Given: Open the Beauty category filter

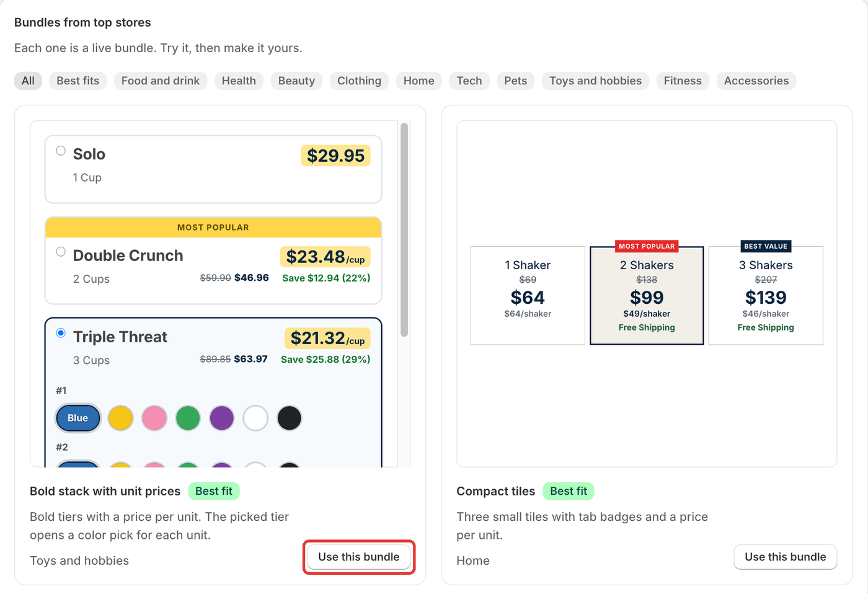Looking at the screenshot, I should [x=296, y=81].
